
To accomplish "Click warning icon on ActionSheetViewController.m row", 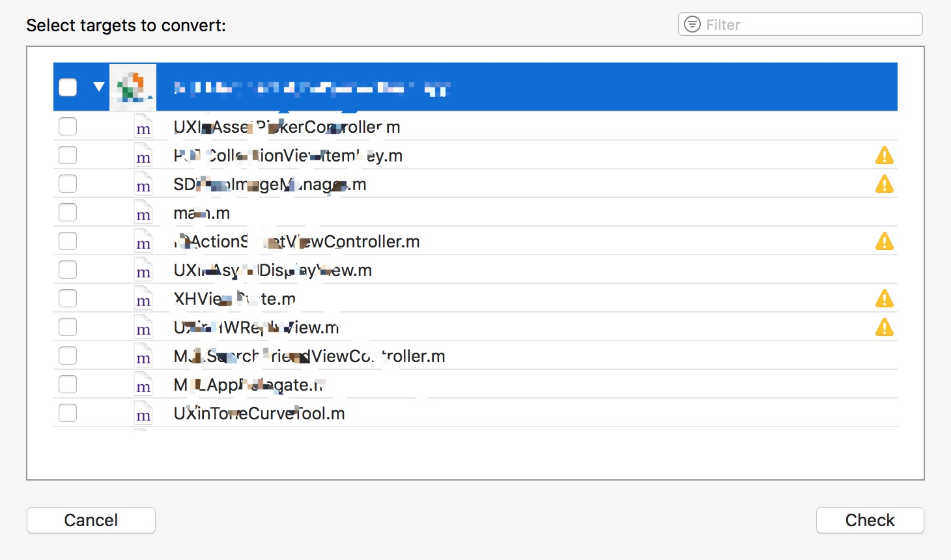I will [x=884, y=242].
